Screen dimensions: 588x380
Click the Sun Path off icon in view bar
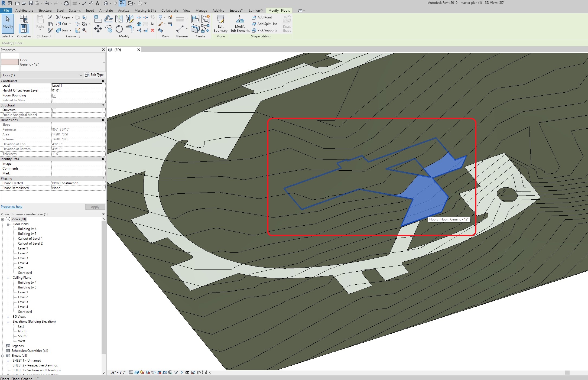(x=142, y=372)
